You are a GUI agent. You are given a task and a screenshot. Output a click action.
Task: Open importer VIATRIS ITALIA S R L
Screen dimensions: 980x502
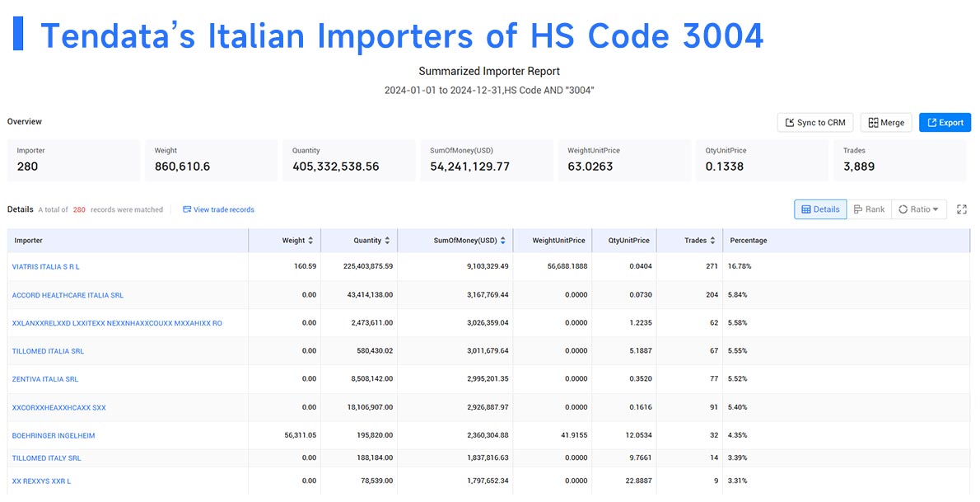(45, 266)
